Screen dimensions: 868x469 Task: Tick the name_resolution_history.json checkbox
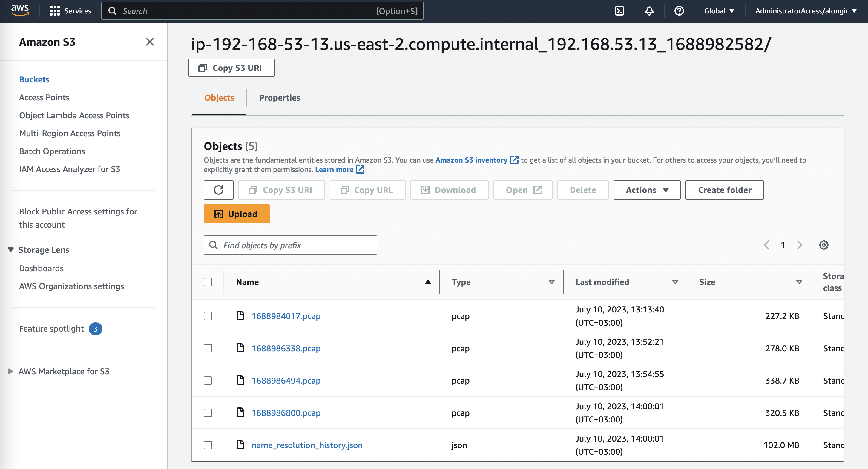click(208, 445)
